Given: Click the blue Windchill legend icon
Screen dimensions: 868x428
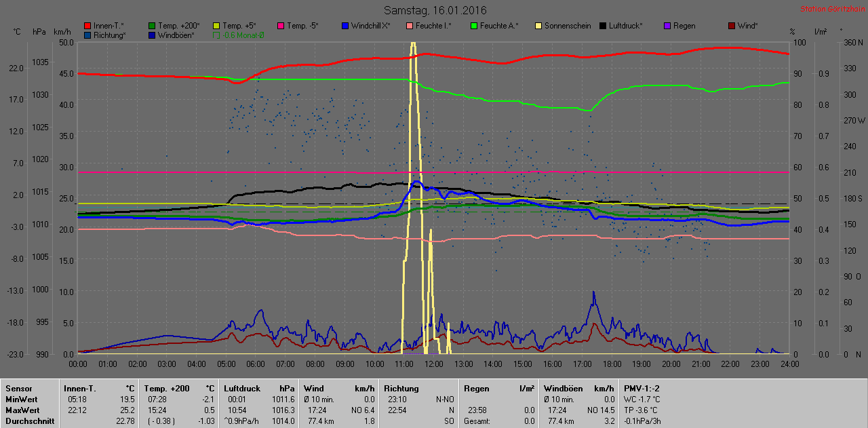Looking at the screenshot, I should click(x=345, y=26).
